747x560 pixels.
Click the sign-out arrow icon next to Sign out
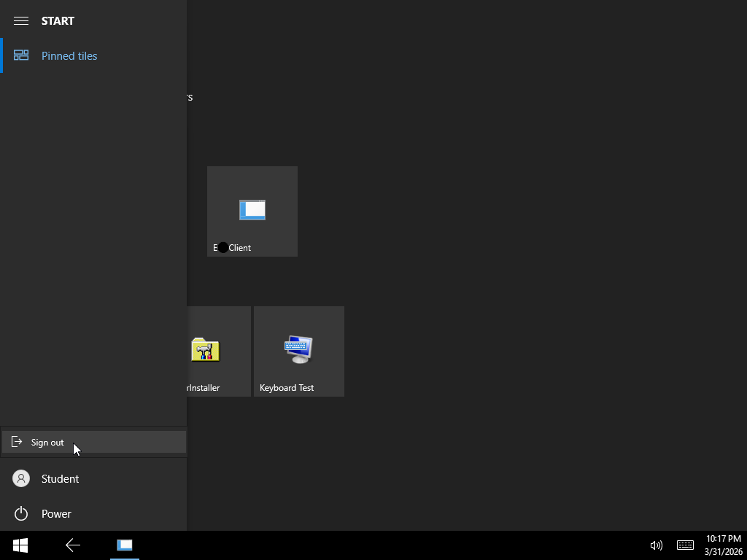(16, 442)
